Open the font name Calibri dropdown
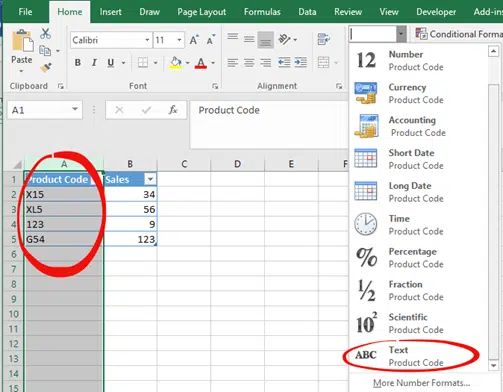The height and width of the screenshot is (392, 503). coord(147,40)
